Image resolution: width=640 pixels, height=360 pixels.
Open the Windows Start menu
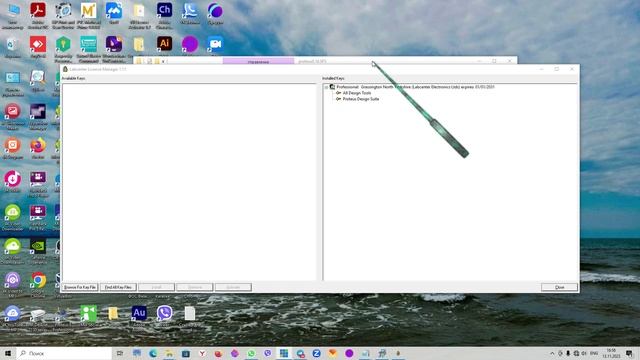click(8, 353)
